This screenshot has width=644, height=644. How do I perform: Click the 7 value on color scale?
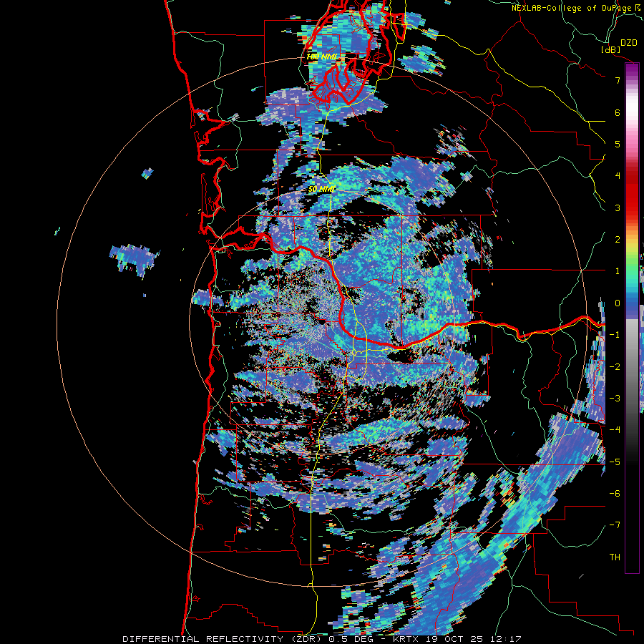tap(618, 80)
